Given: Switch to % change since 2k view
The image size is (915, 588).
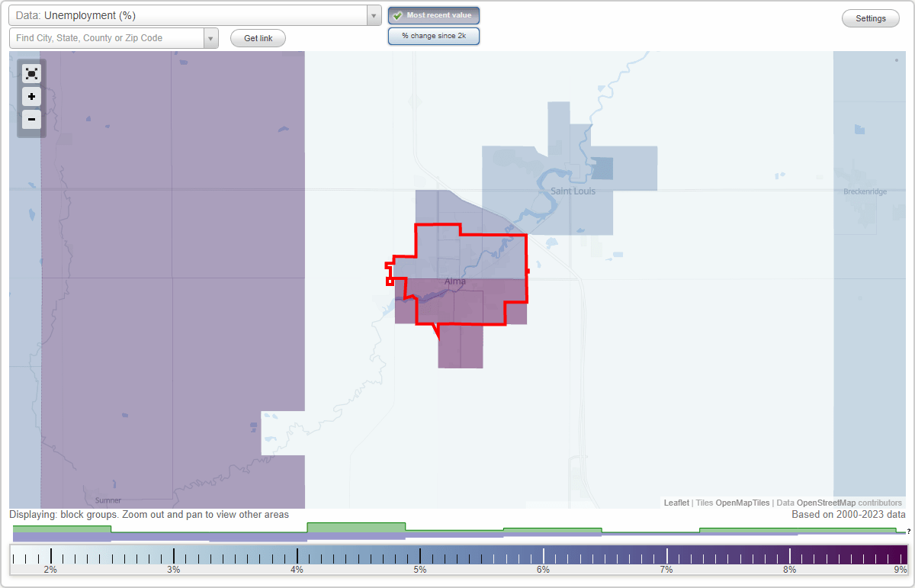Looking at the screenshot, I should 434,35.
